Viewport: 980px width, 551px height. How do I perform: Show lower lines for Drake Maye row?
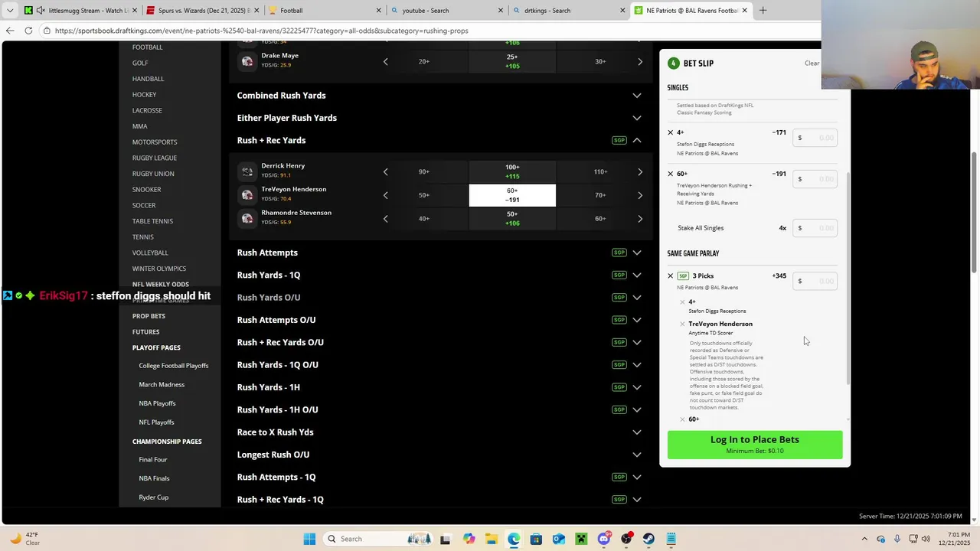(x=385, y=61)
